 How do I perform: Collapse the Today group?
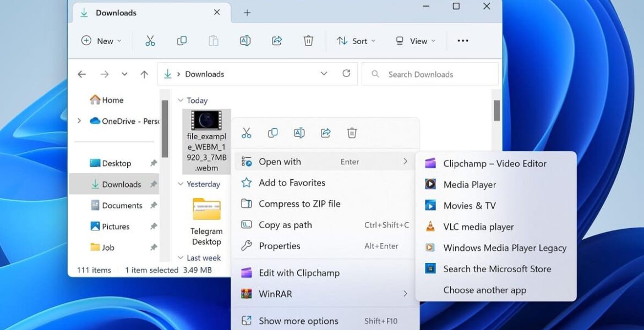click(180, 101)
